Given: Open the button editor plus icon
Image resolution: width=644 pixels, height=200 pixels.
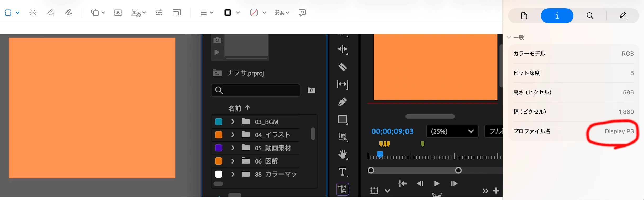Looking at the screenshot, I should click(x=496, y=191).
